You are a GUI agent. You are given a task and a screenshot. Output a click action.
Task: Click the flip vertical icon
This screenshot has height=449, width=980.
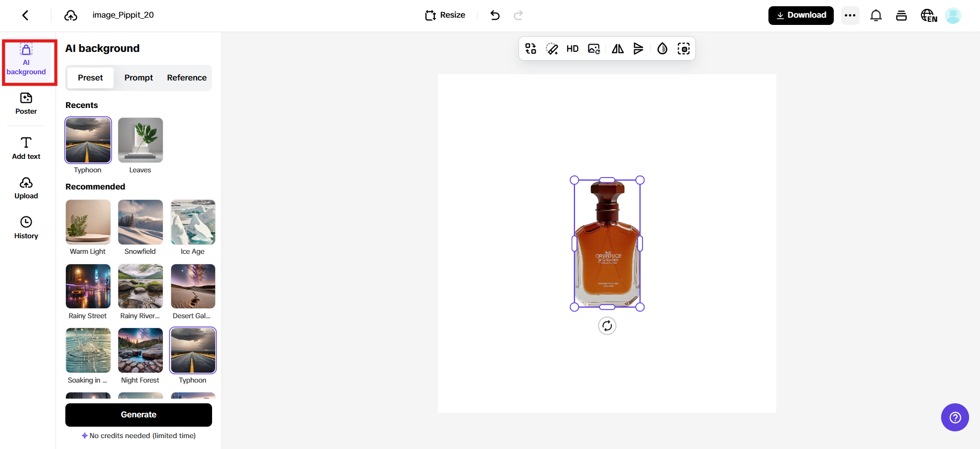(x=638, y=49)
